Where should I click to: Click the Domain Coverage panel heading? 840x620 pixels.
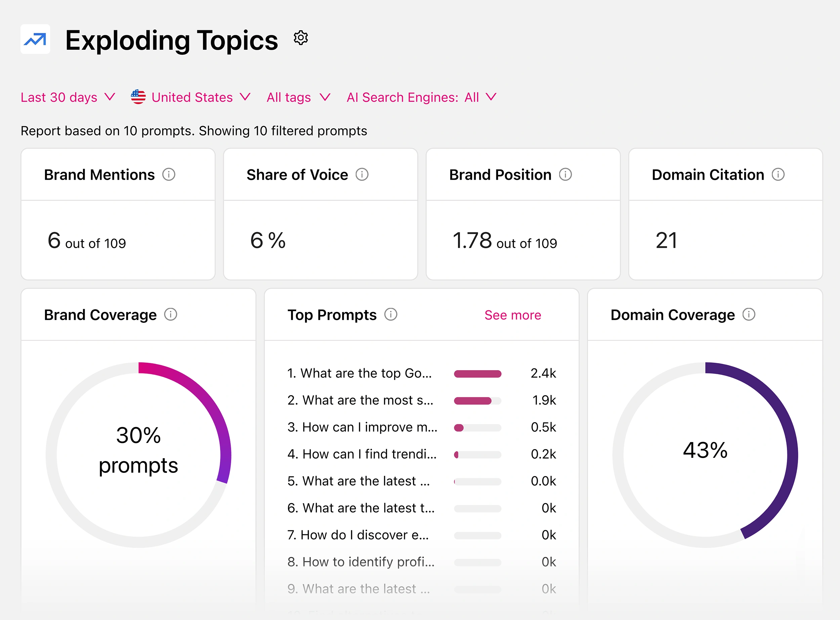(x=673, y=315)
